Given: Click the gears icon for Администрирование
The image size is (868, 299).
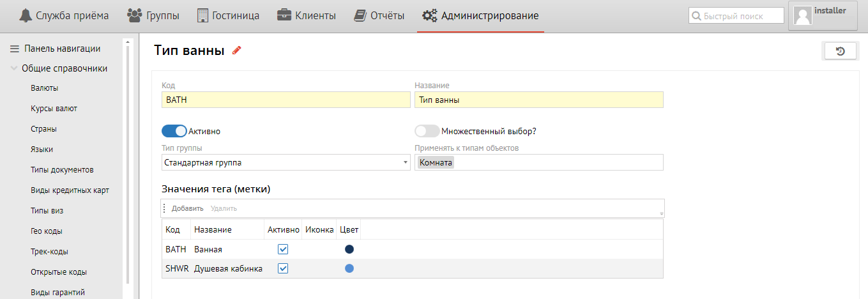Looking at the screenshot, I should [x=429, y=15].
